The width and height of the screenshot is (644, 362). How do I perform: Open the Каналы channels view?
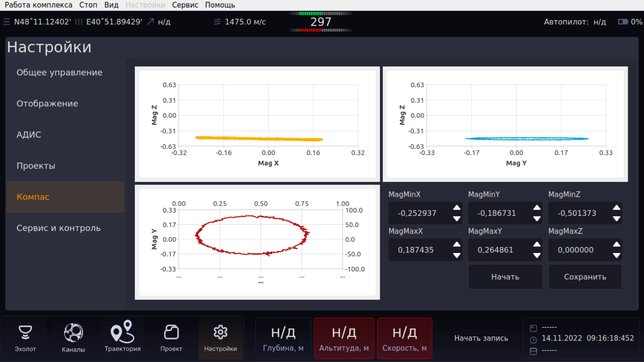[73, 338]
